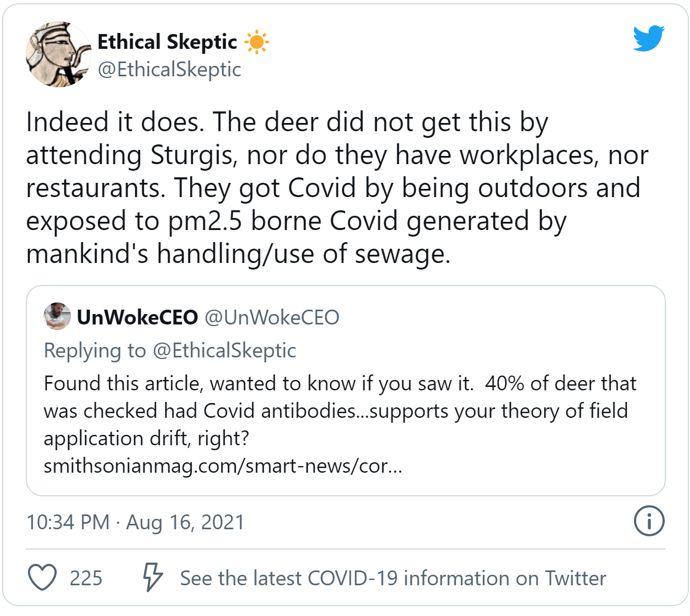Image resolution: width=690 pixels, height=616 pixels.
Task: Click the lightning bolt icon
Action: coord(152,577)
